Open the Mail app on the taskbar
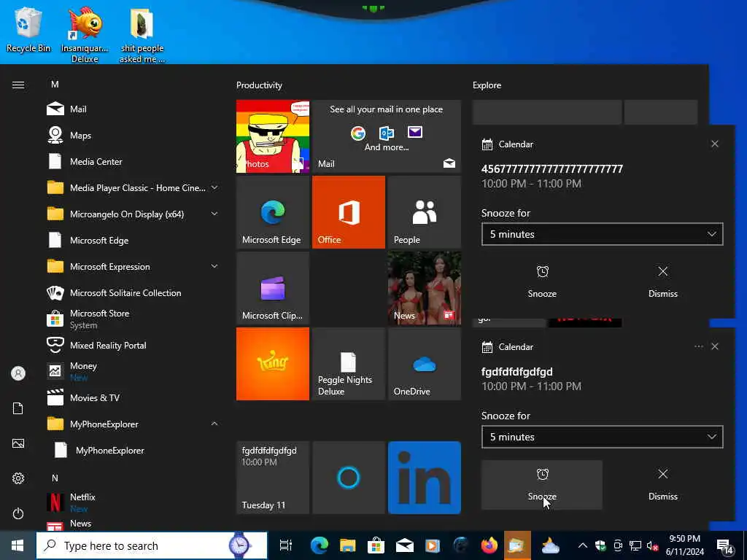Screen dimensions: 747x560 click(x=404, y=545)
